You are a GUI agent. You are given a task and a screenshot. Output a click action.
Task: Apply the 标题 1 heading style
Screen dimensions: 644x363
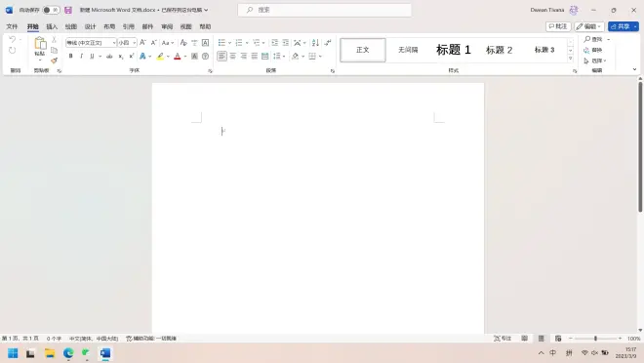(x=454, y=50)
